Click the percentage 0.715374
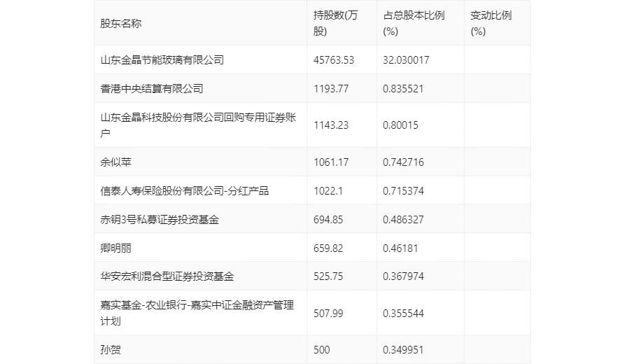Viewport: 625px width, 364px height. tap(403, 191)
